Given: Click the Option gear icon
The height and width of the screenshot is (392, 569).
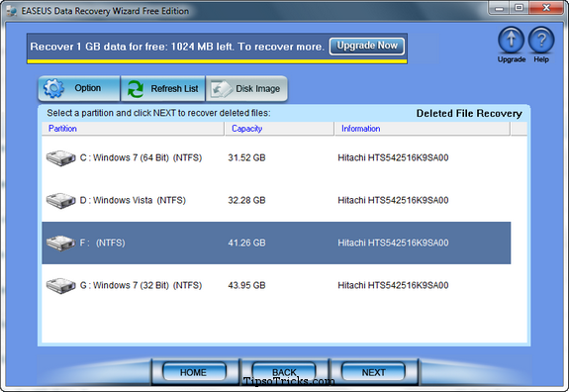Looking at the screenshot, I should 53,88.
